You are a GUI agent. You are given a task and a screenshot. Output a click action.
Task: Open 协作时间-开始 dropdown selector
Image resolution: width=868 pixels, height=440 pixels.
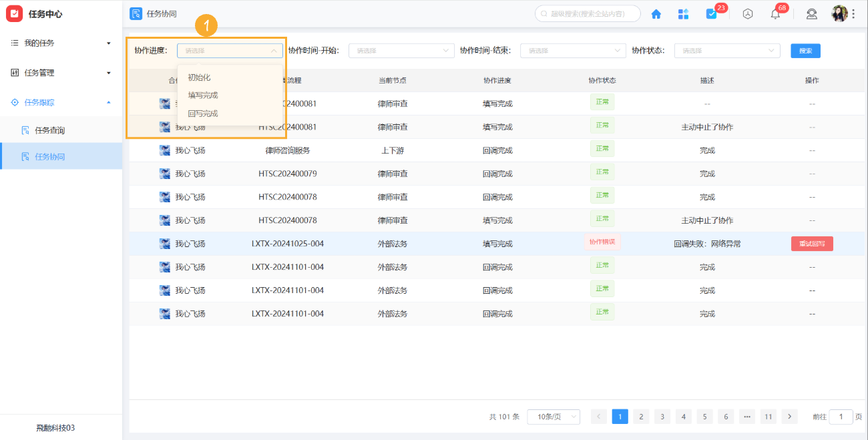pos(401,51)
